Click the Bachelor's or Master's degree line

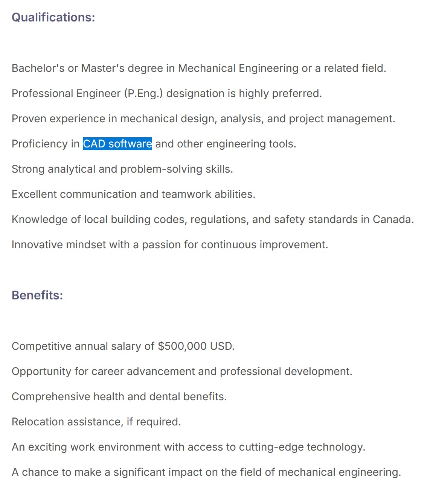[x=199, y=68]
